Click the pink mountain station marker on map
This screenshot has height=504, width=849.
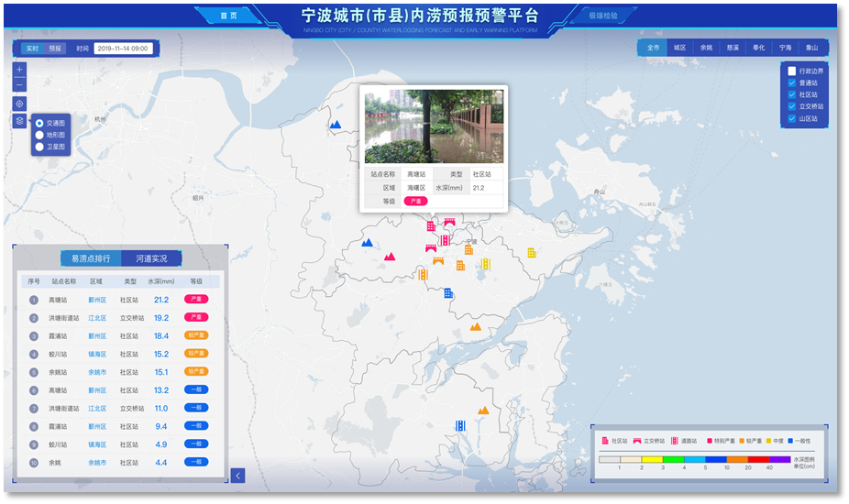coord(390,257)
